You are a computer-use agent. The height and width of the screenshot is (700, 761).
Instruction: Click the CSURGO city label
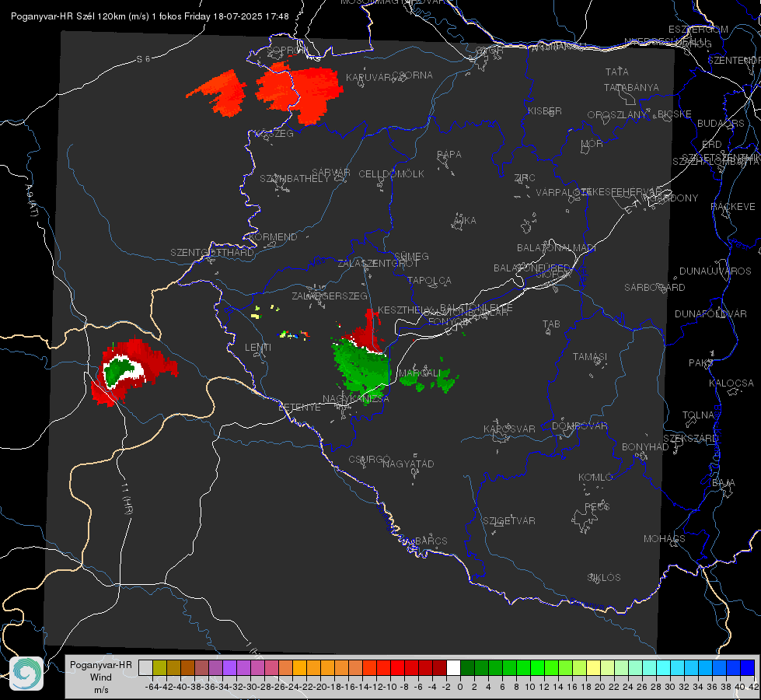pos(369,459)
